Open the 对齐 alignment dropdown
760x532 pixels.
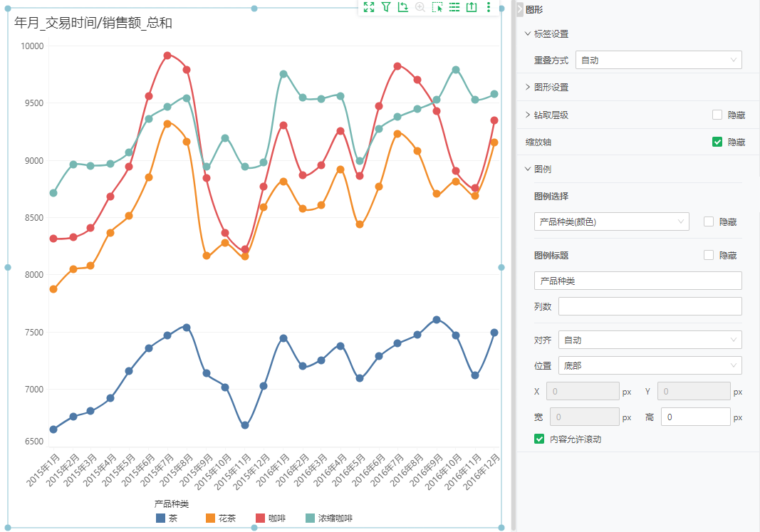(x=650, y=340)
